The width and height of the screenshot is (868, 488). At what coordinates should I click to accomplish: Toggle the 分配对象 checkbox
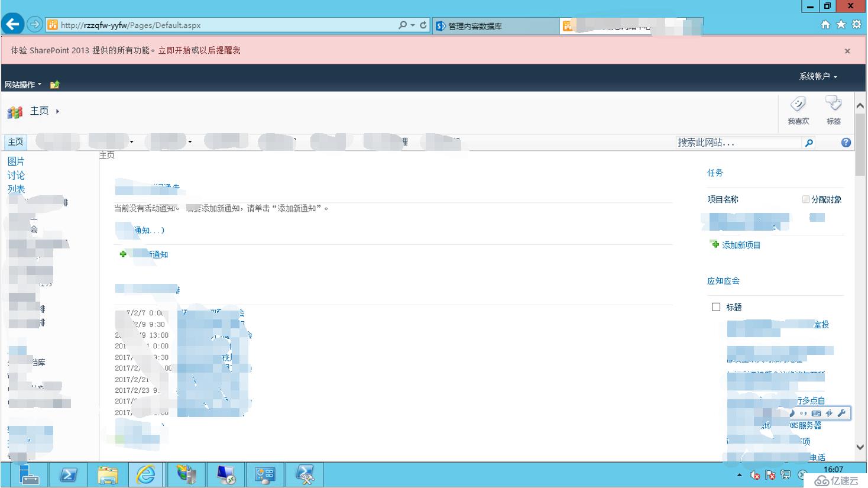pos(805,199)
